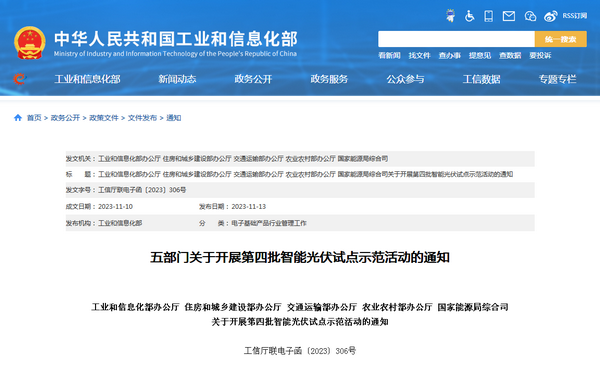The width and height of the screenshot is (600, 376).
Task: Click 政务公开 in breadcrumb
Action: click(65, 118)
